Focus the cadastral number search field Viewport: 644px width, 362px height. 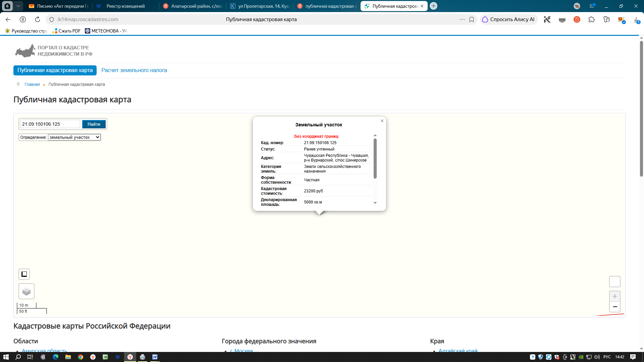pyautogui.click(x=50, y=124)
